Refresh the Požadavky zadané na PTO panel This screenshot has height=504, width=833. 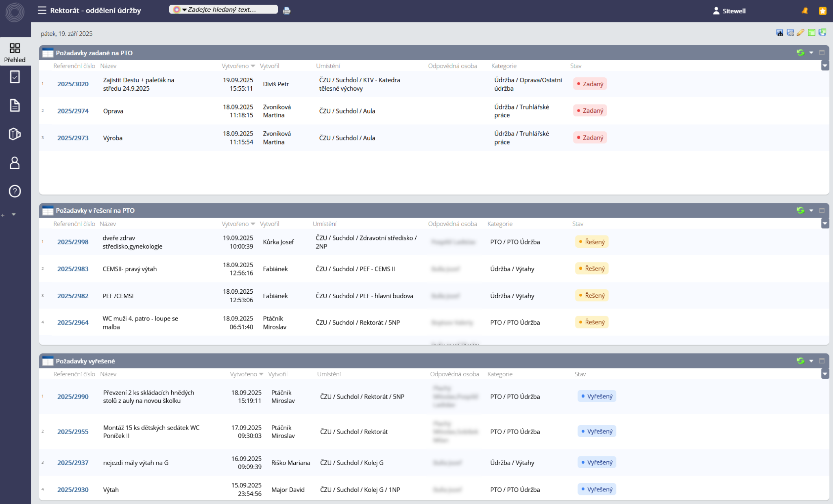(800, 52)
